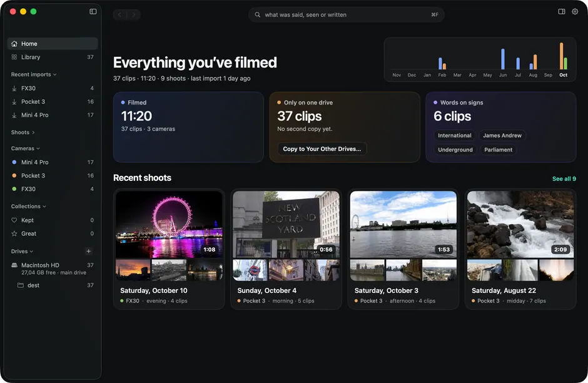Click the Saturday, October 3 shoot title

tap(386, 291)
